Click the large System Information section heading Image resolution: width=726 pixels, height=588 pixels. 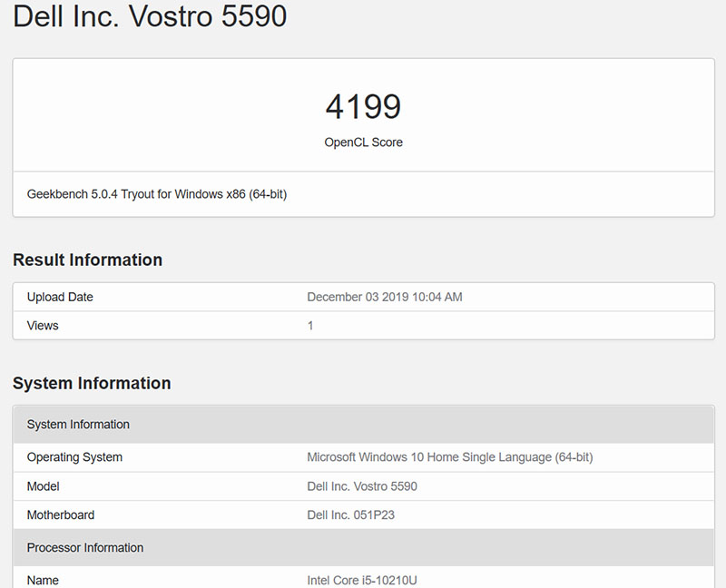[x=92, y=383]
